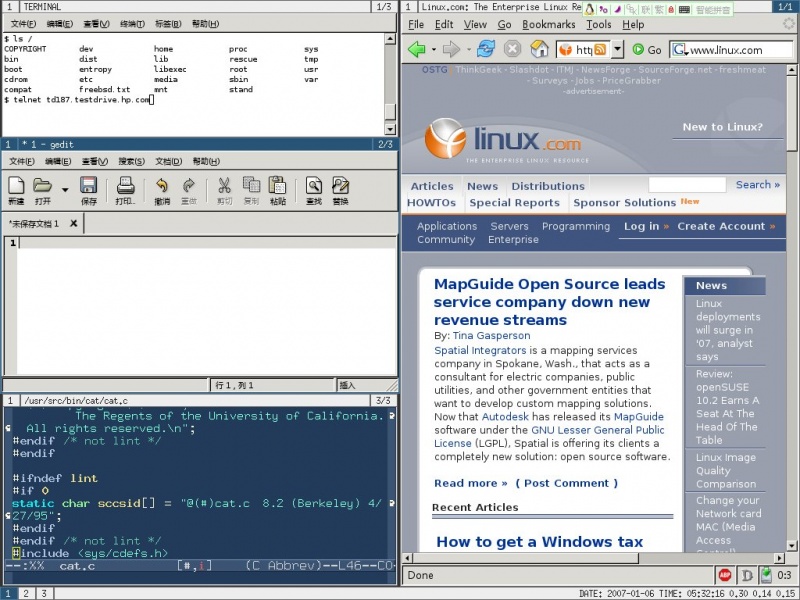This screenshot has height=600, width=800.
Task: Click the Open folder icon in gedit
Action: [x=42, y=186]
